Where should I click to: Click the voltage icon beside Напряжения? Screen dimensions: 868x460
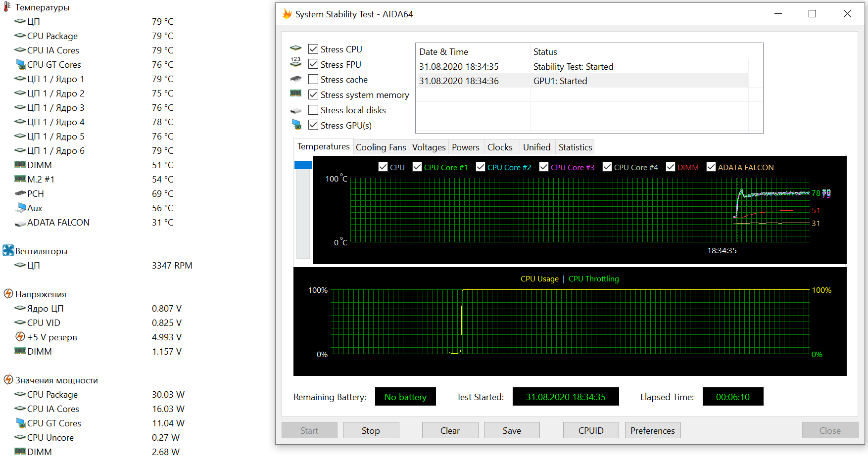pos(8,294)
